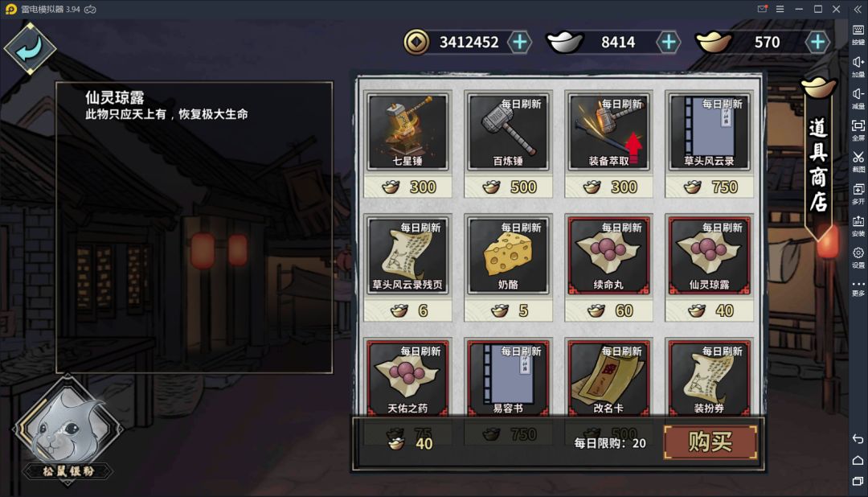This screenshot has width=868, height=497.
Task: Click the emulator 截图 scissors icon
Action: point(858,161)
